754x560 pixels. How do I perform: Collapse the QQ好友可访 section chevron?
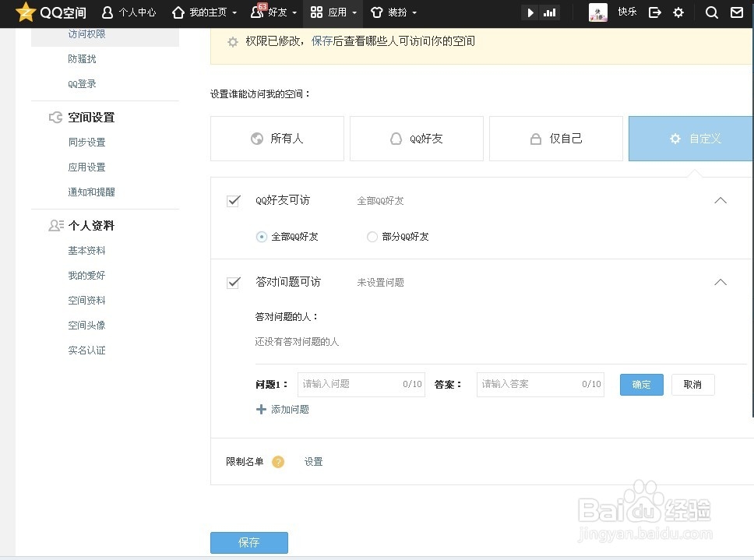click(721, 200)
